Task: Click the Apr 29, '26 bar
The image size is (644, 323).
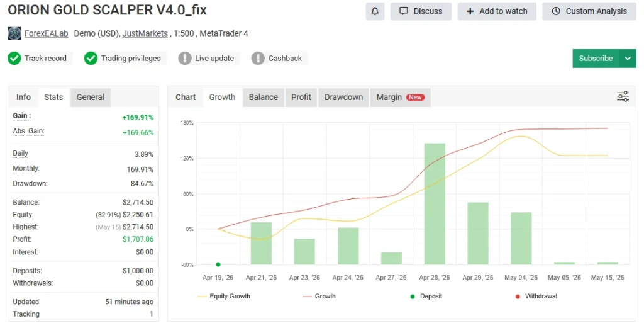Action: (x=478, y=234)
